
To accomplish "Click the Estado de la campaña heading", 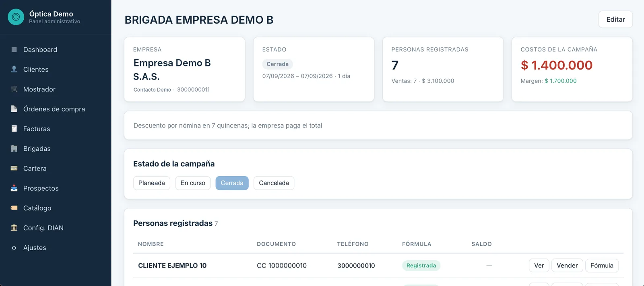I will click(x=174, y=164).
